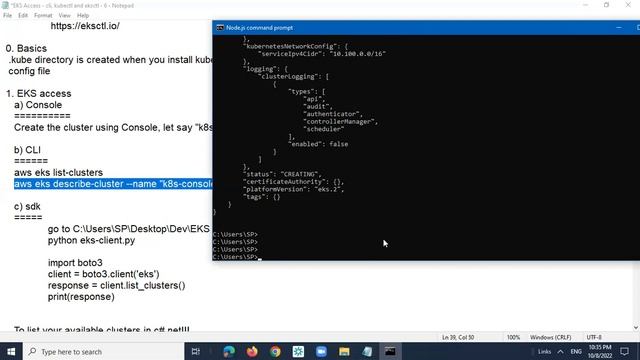This screenshot has width=640, height=360.
Task: Click the Notepad scrollbar down arrow
Action: pyautogui.click(x=636, y=328)
